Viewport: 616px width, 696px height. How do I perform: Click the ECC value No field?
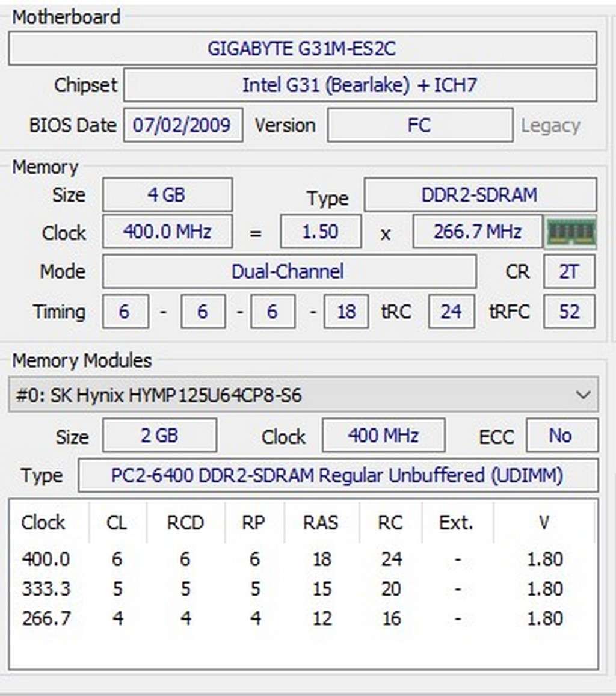(x=561, y=436)
